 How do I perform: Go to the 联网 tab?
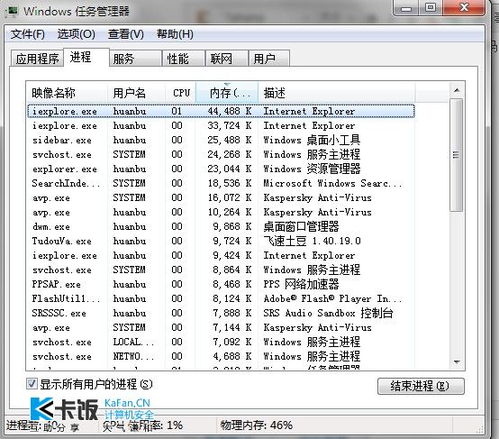227,59
